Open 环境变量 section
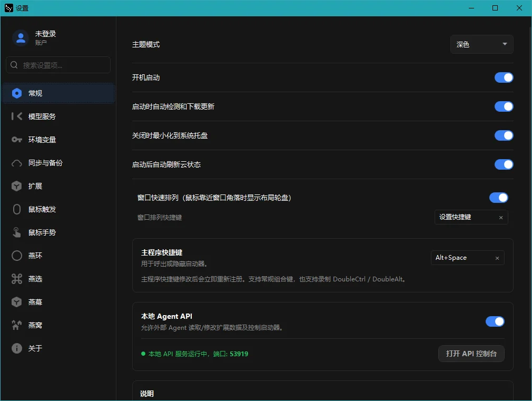 coord(58,140)
